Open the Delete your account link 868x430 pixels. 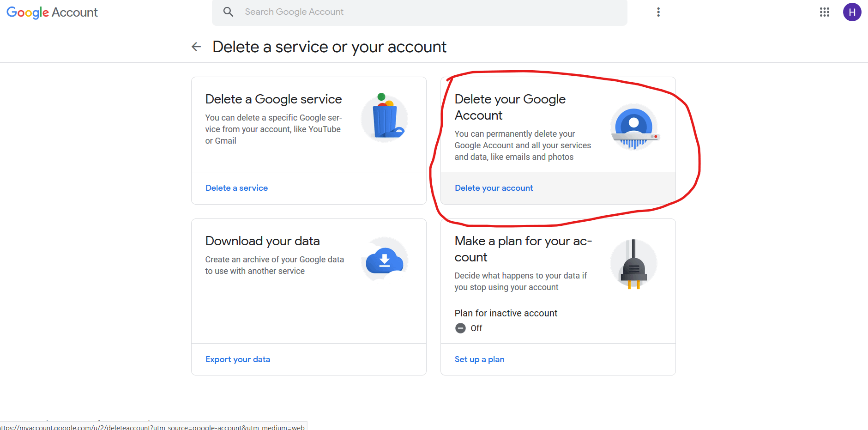click(494, 188)
